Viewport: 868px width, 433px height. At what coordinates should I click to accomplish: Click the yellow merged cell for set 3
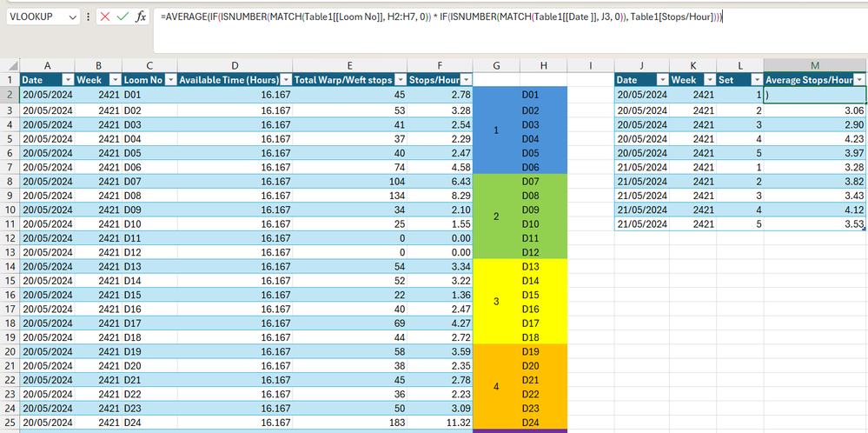pos(496,302)
